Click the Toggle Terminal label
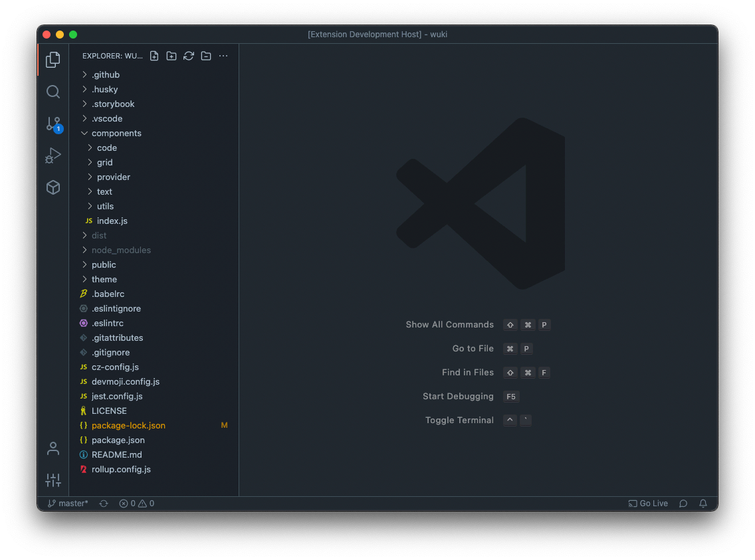Screen dimensions: 755x560 point(459,420)
